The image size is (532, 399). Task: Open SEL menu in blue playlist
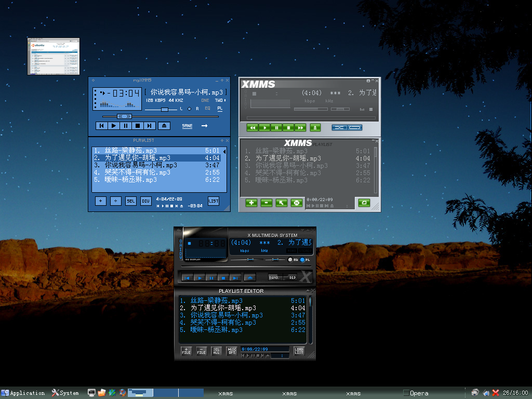point(130,201)
